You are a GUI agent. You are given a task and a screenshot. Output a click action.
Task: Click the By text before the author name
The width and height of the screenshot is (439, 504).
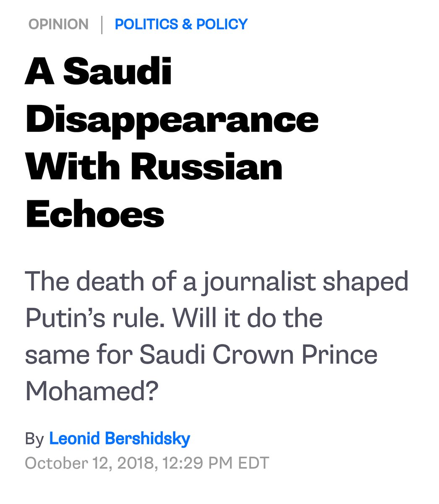(34, 439)
